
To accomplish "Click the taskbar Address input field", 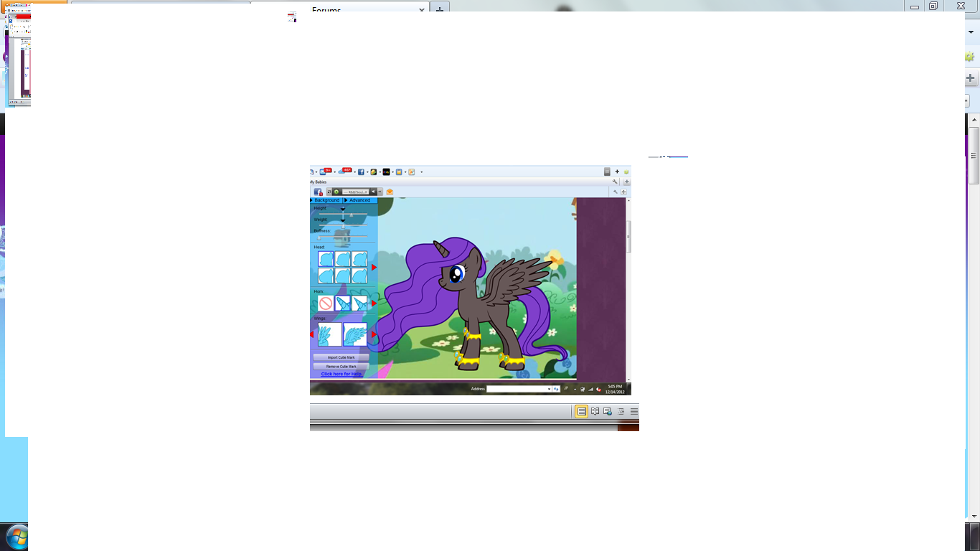I will (x=519, y=389).
